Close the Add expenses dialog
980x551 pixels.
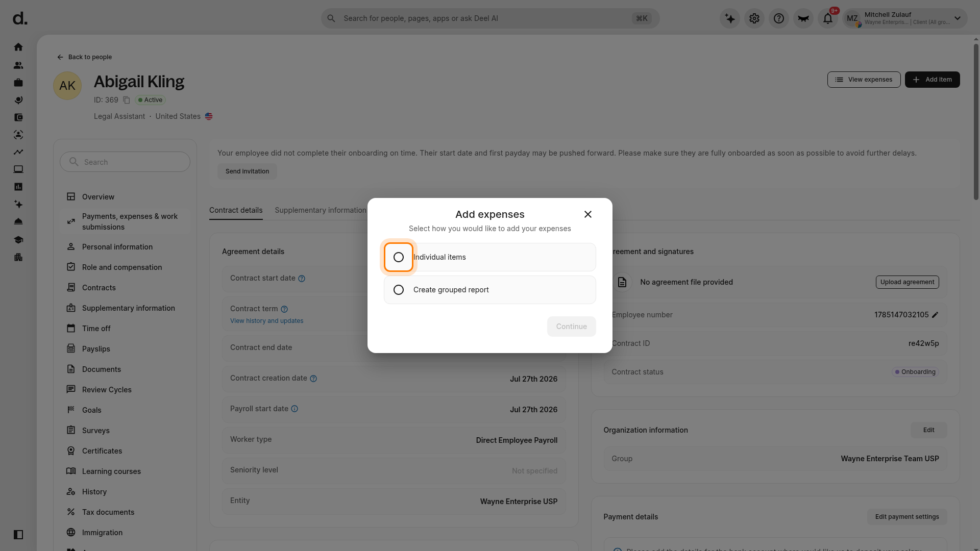[x=588, y=214]
